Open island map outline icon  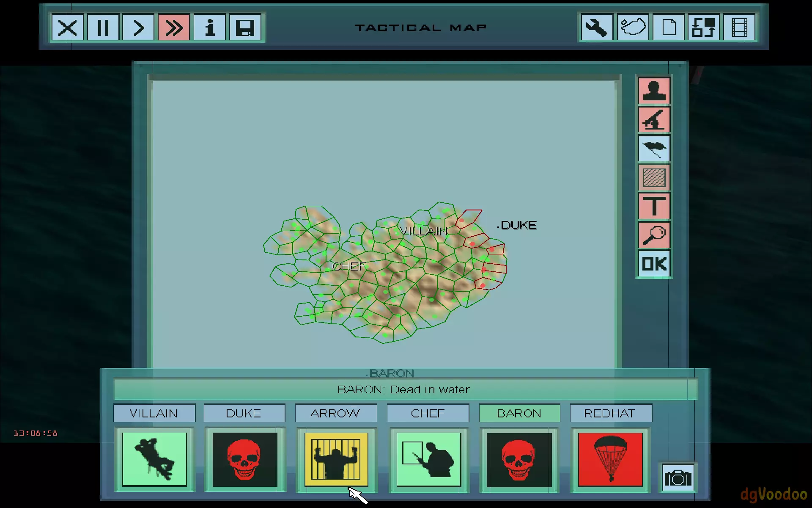coord(632,28)
